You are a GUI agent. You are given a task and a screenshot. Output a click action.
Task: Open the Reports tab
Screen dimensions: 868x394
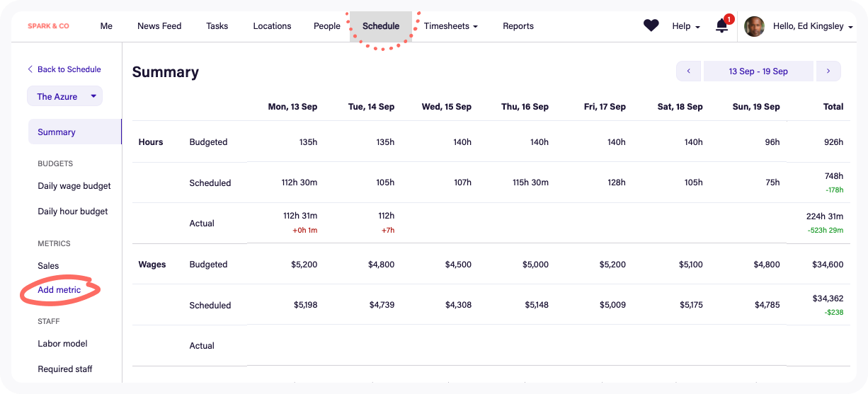click(x=518, y=26)
